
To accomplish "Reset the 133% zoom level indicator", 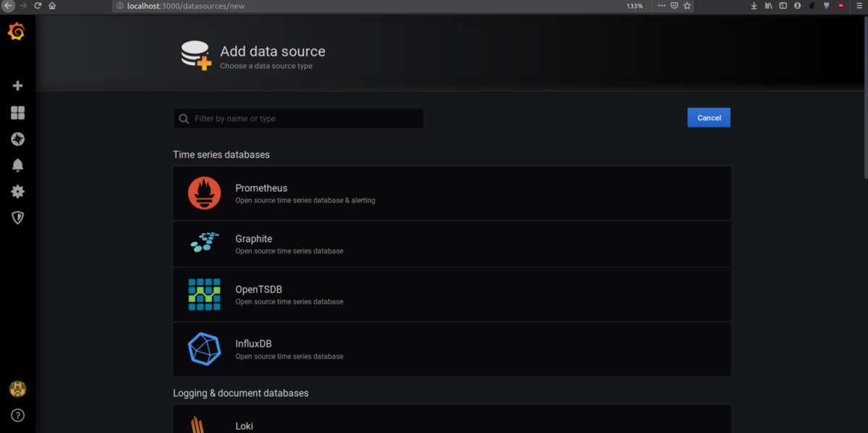I will [634, 6].
